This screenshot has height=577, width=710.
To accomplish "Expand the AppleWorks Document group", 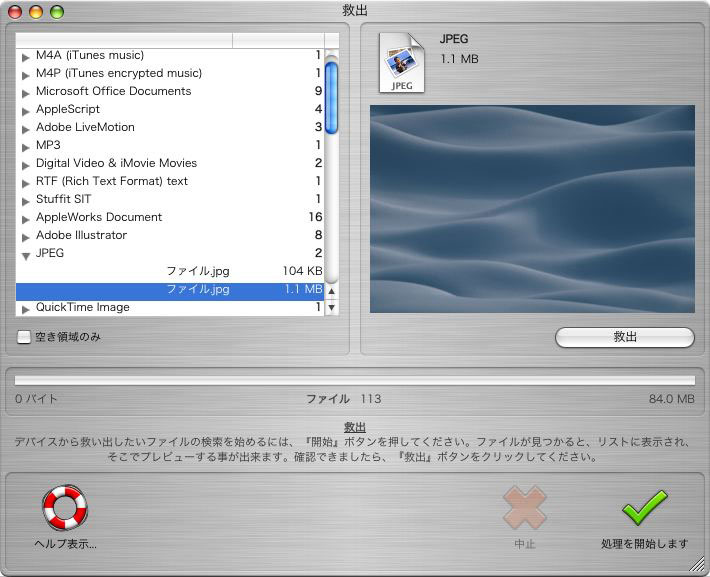I will point(26,219).
